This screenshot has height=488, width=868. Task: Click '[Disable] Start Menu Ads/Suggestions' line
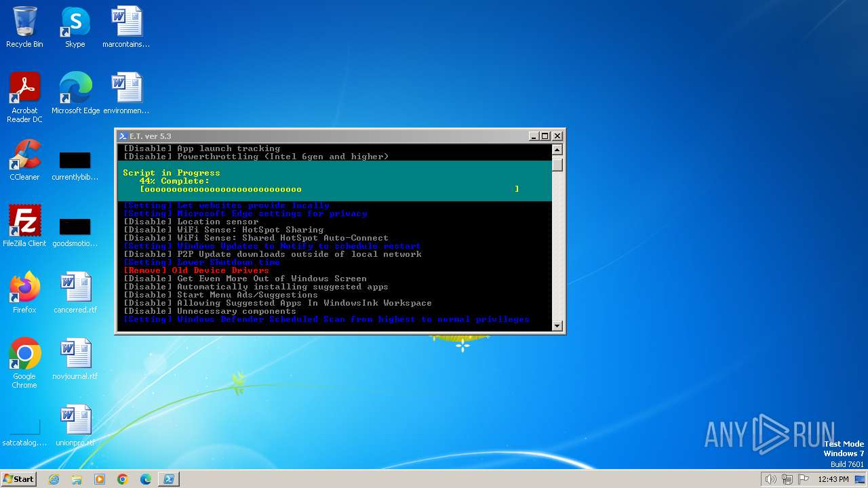tap(220, 295)
